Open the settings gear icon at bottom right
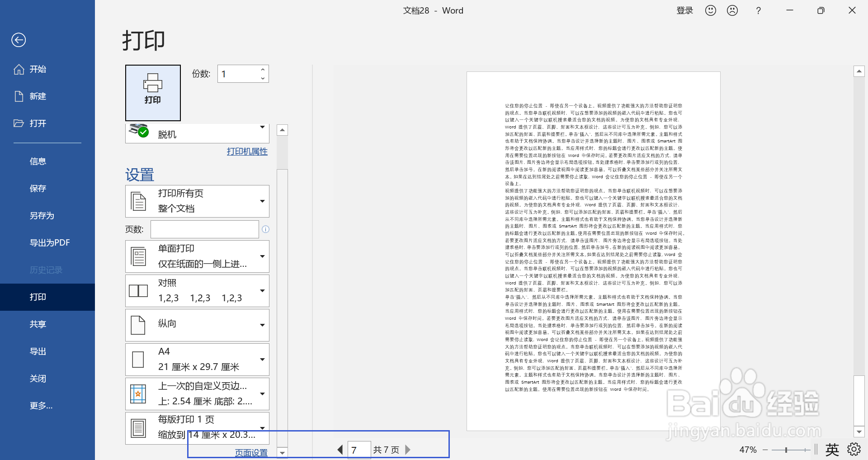868x460 pixels. coord(854,449)
